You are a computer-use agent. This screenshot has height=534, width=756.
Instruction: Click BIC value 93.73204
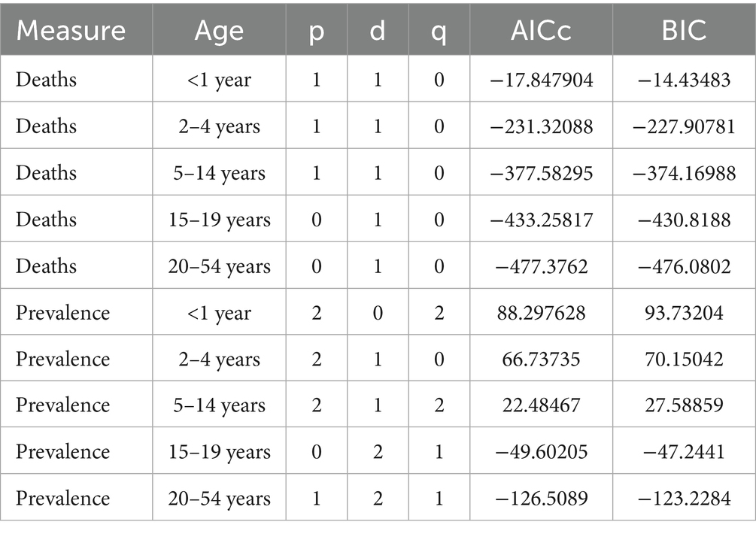(x=684, y=313)
